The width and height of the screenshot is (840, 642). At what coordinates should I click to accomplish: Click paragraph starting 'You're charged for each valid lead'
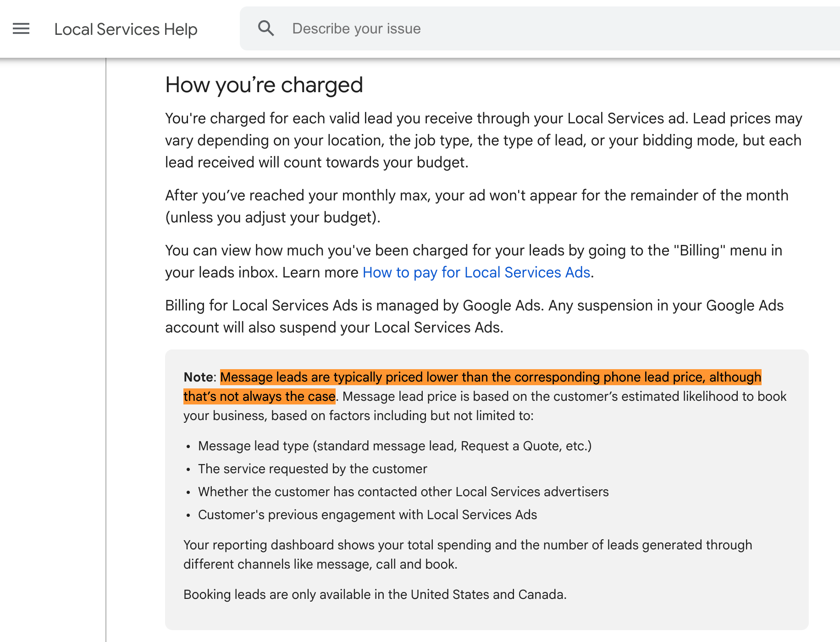coord(483,140)
